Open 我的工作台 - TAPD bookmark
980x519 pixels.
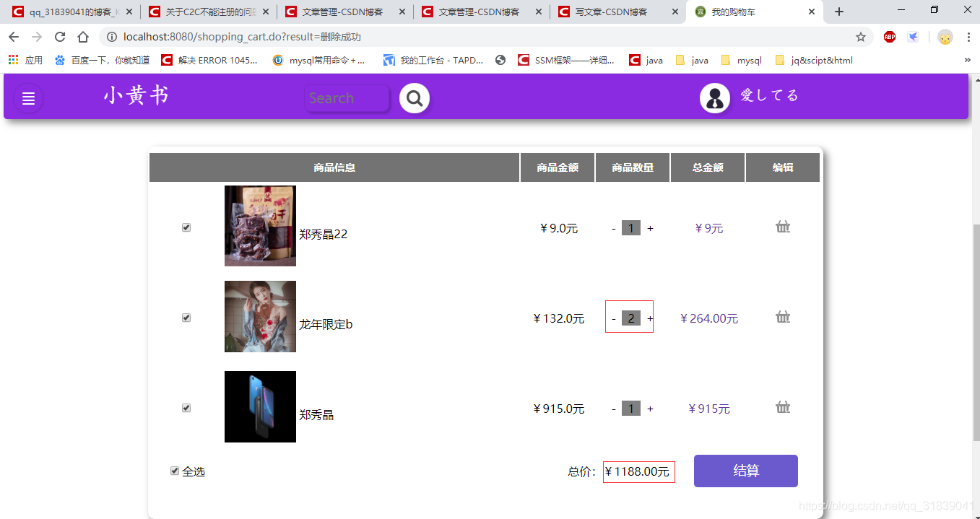(x=433, y=60)
